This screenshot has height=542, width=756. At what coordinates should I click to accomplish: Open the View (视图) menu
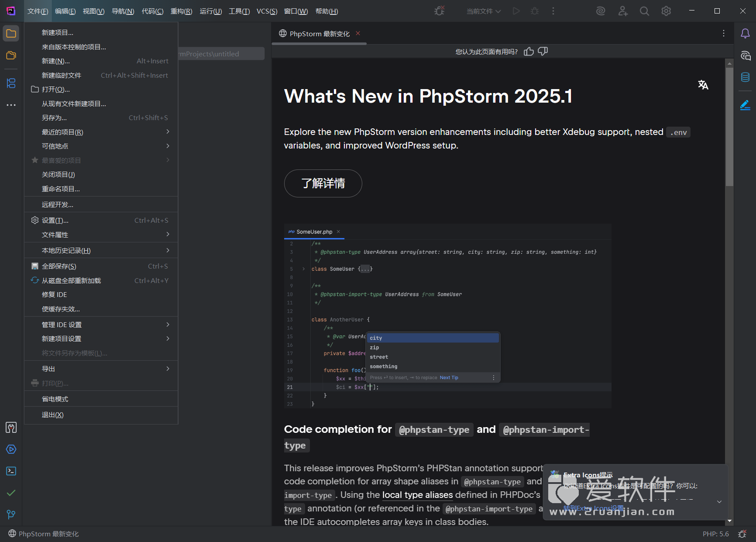pos(93,11)
